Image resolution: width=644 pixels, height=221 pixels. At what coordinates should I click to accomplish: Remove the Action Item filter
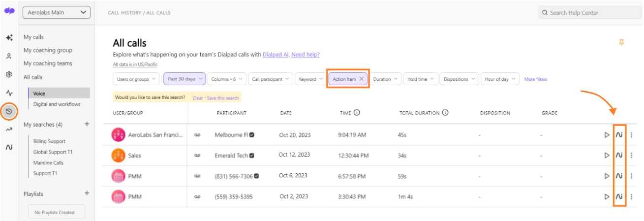click(362, 79)
